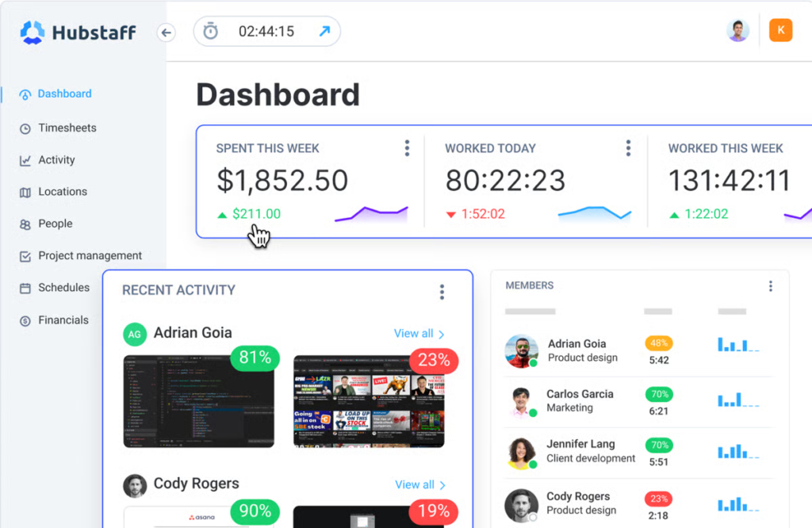Open the 23% activity screenshot thumbnail
812x528 pixels.
point(369,400)
